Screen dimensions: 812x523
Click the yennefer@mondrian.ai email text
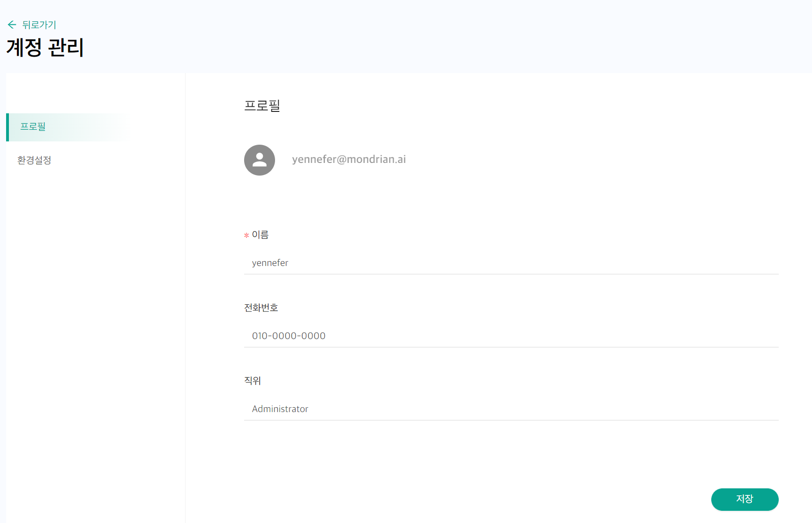[349, 160]
